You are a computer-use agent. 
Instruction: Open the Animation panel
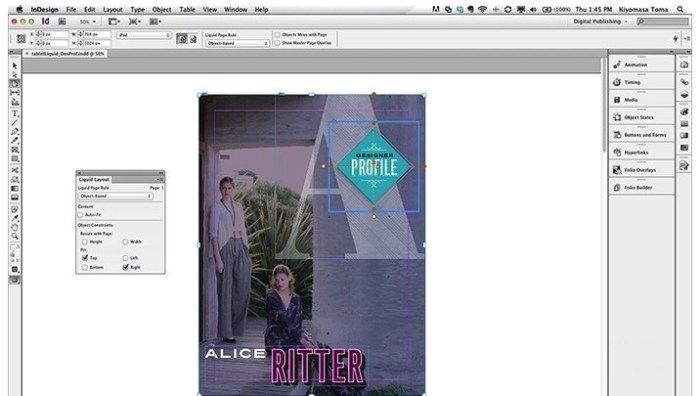[641, 65]
